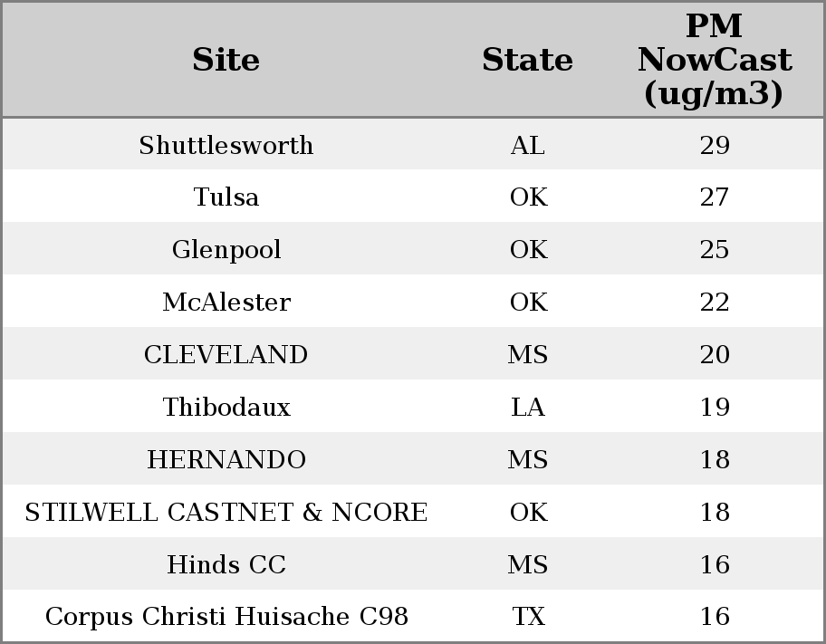
Task: Click the CLEVELAND site entry
Action: click(226, 354)
